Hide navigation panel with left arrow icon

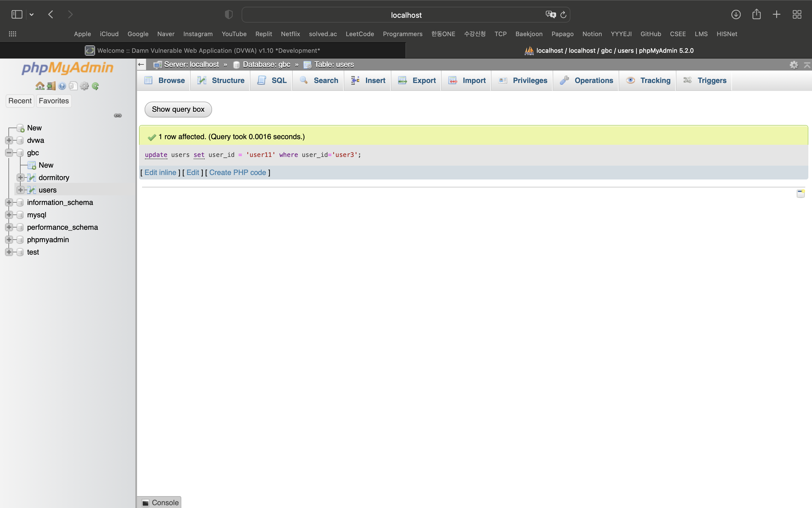pyautogui.click(x=141, y=64)
